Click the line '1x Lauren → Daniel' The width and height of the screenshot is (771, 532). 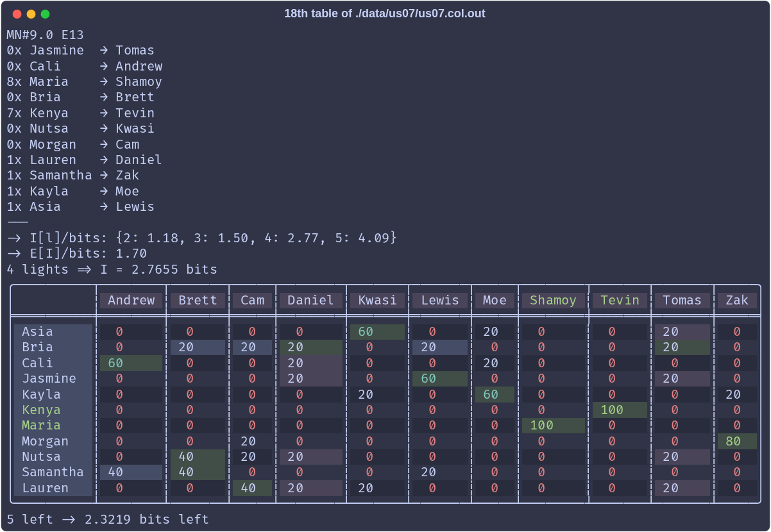(85, 160)
